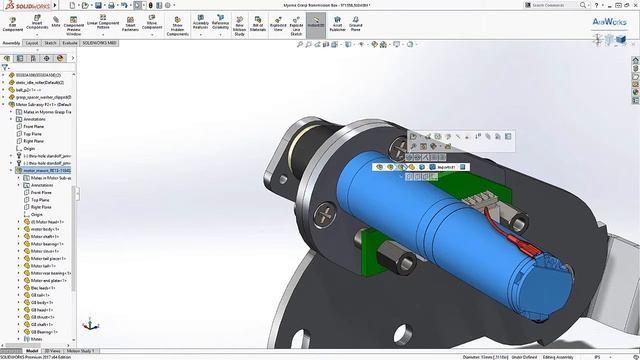The width and height of the screenshot is (640, 360).
Task: Select the Mate tool
Action: tap(56, 22)
